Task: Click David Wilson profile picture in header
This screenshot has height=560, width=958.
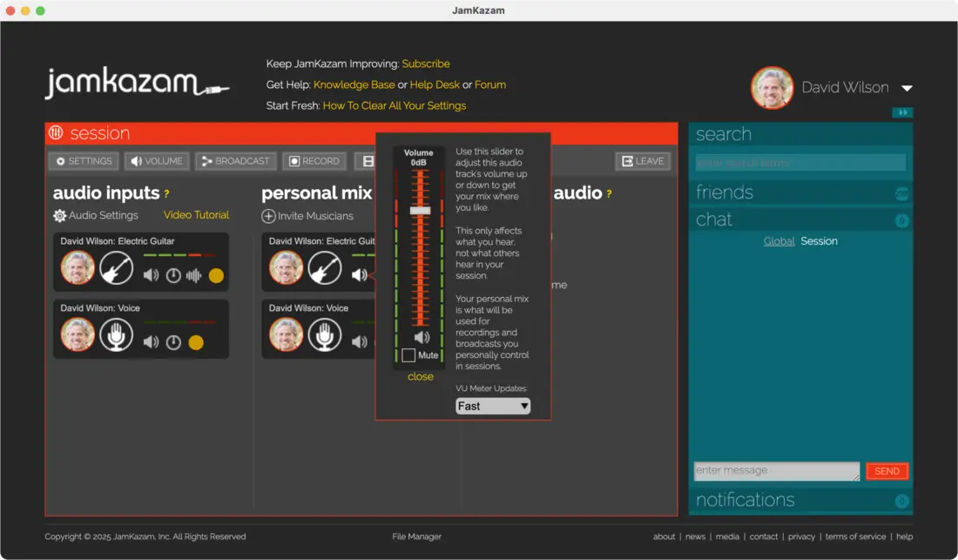Action: pyautogui.click(x=772, y=88)
